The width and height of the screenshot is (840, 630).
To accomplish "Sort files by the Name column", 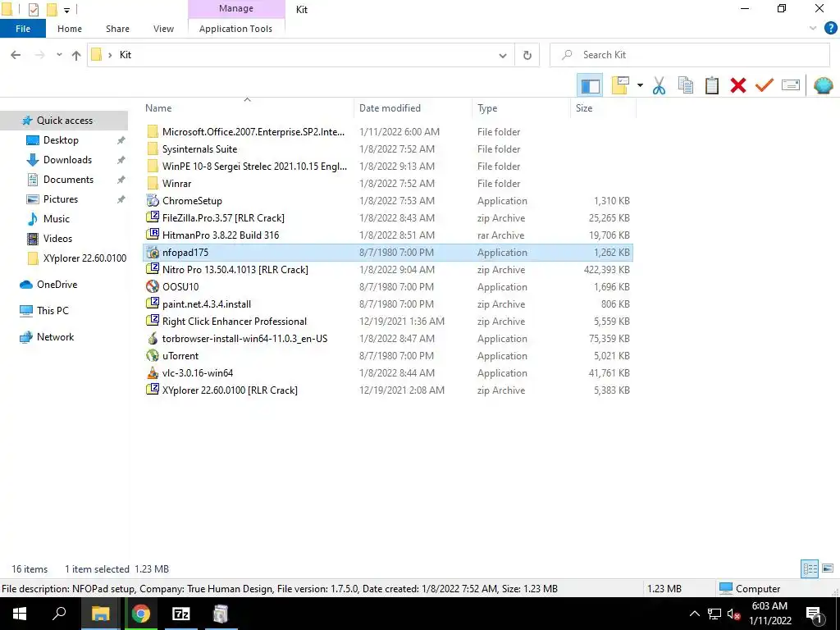I will [x=248, y=108].
